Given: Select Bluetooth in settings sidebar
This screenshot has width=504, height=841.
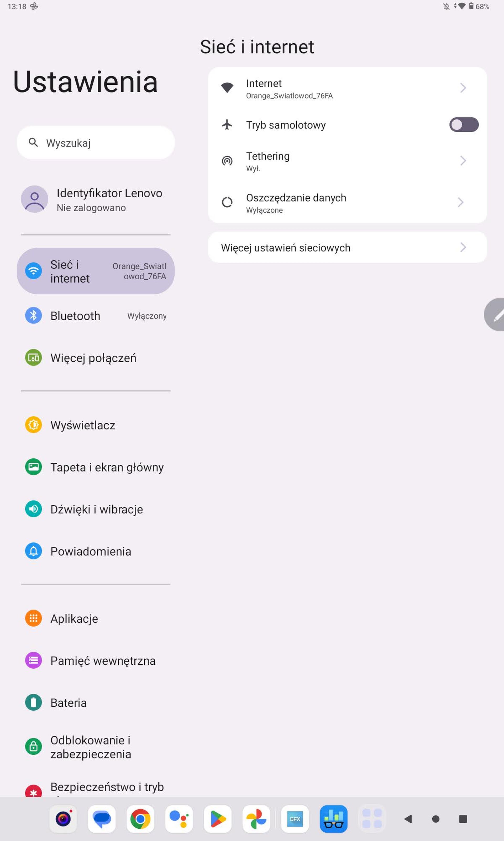Looking at the screenshot, I should (x=96, y=316).
